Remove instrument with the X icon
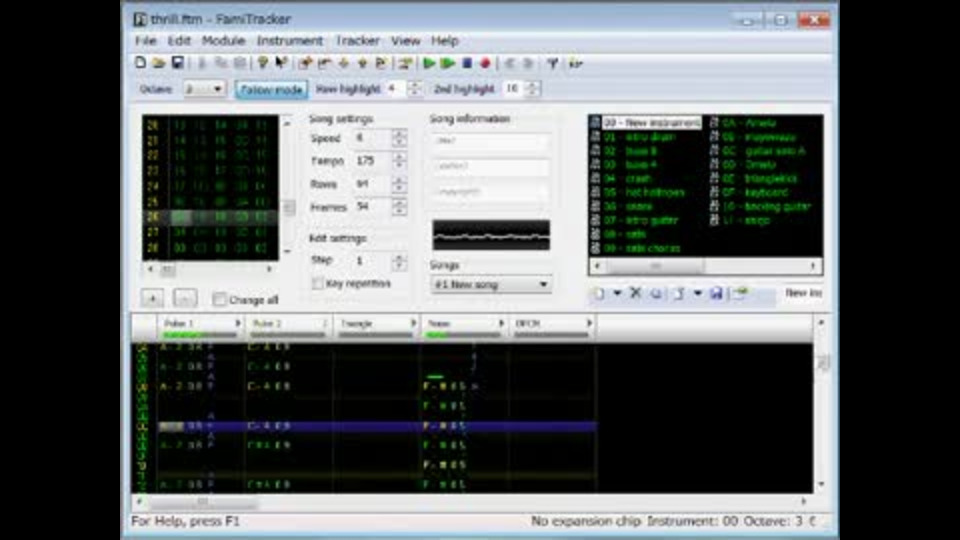 point(636,294)
